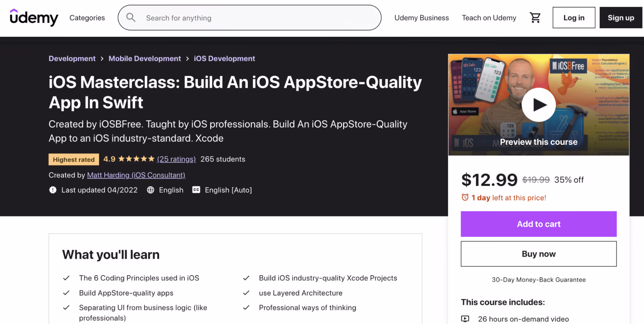Viewport: 644px width, 324px height.
Task: Open instructor Matt Harding's profile link
Action: click(x=136, y=175)
